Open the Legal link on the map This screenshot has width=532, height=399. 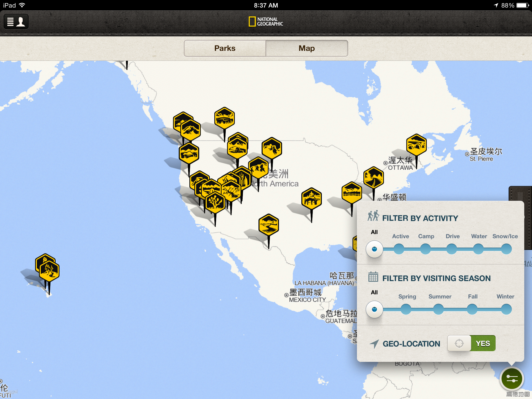12,391
